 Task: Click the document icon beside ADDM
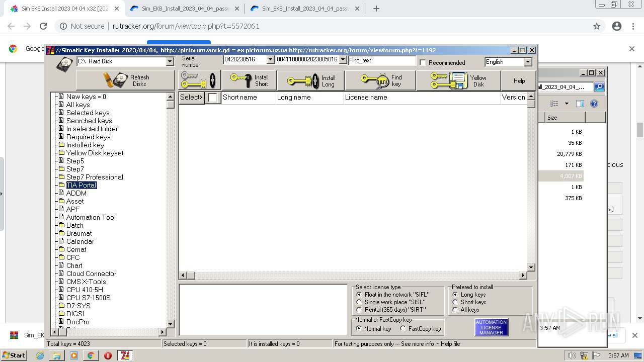point(62,193)
